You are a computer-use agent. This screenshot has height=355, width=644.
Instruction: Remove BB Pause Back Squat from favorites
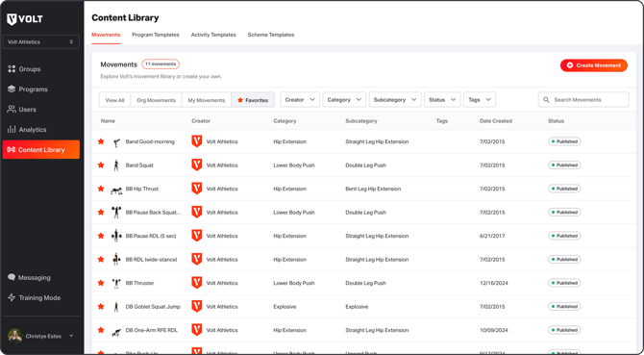[x=101, y=212]
